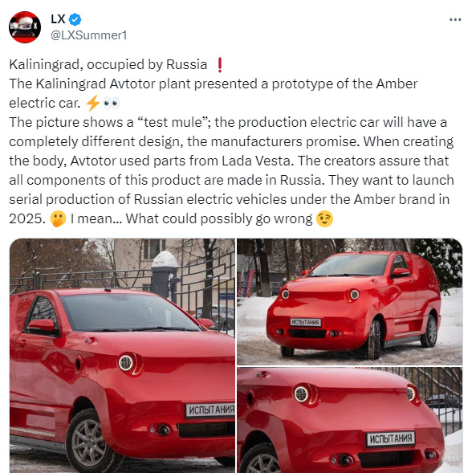
Task: Click the eyes emoji after electric car
Action: coord(111,104)
